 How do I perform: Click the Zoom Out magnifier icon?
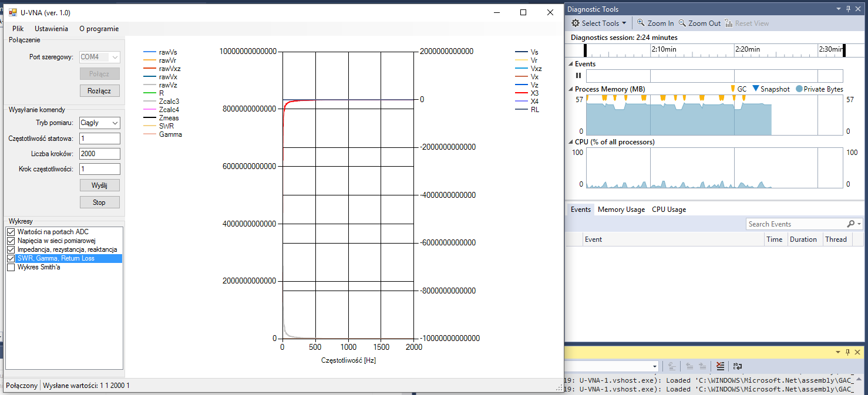pos(682,23)
